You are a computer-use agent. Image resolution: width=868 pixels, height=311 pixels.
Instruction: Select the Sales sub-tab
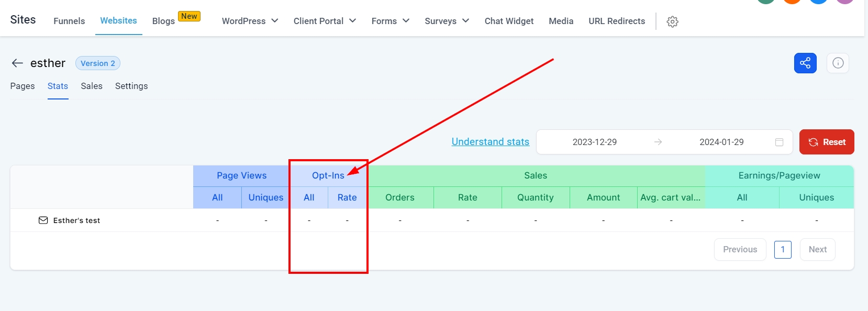92,86
